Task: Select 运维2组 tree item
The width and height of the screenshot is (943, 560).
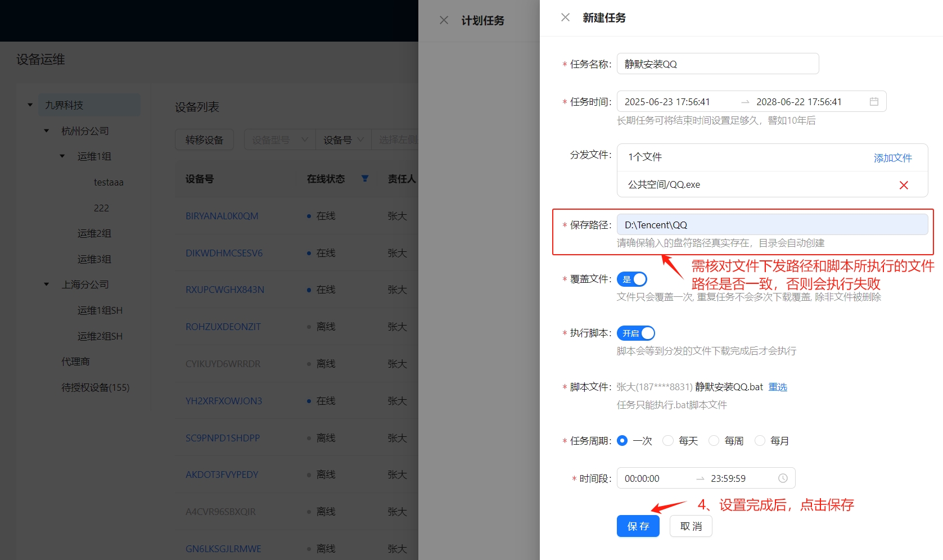Action: 94,233
